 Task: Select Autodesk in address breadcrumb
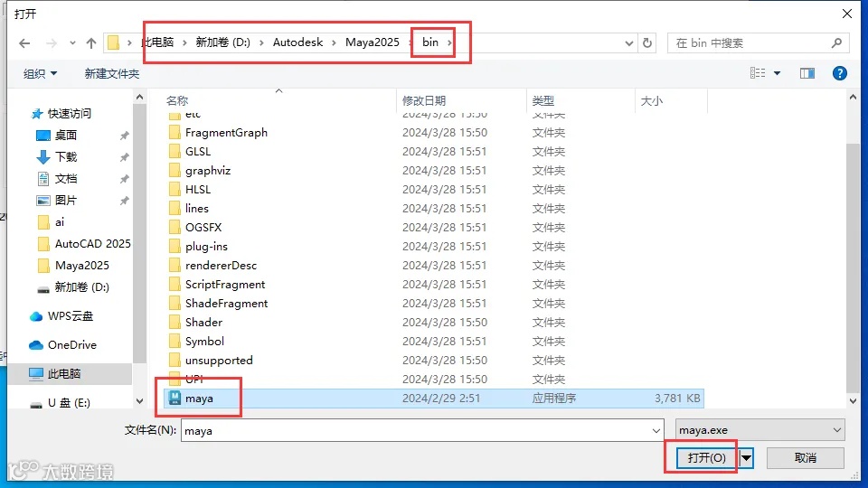297,42
